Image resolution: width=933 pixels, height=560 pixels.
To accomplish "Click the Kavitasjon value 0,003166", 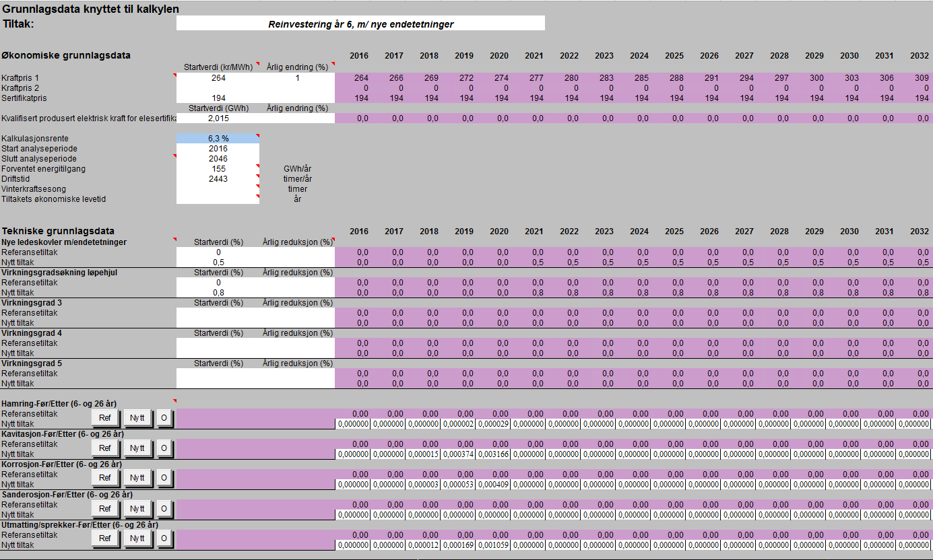I will [492, 454].
